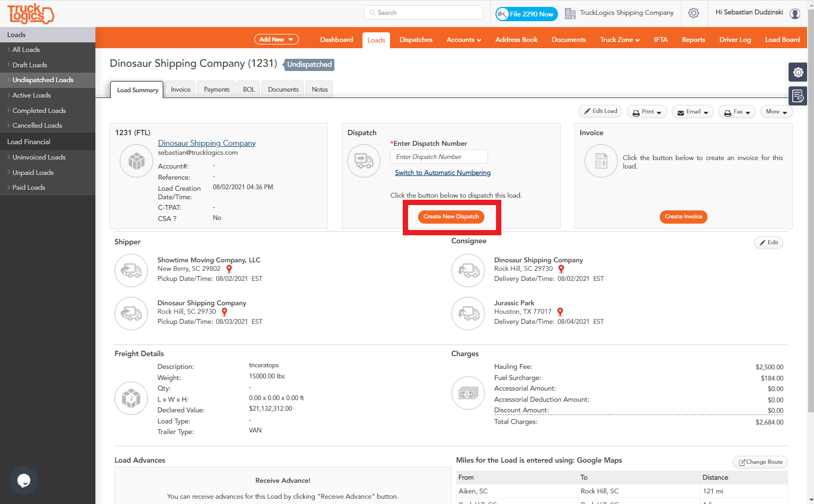Open the IFTA menu item
814x504 pixels.
(x=661, y=40)
